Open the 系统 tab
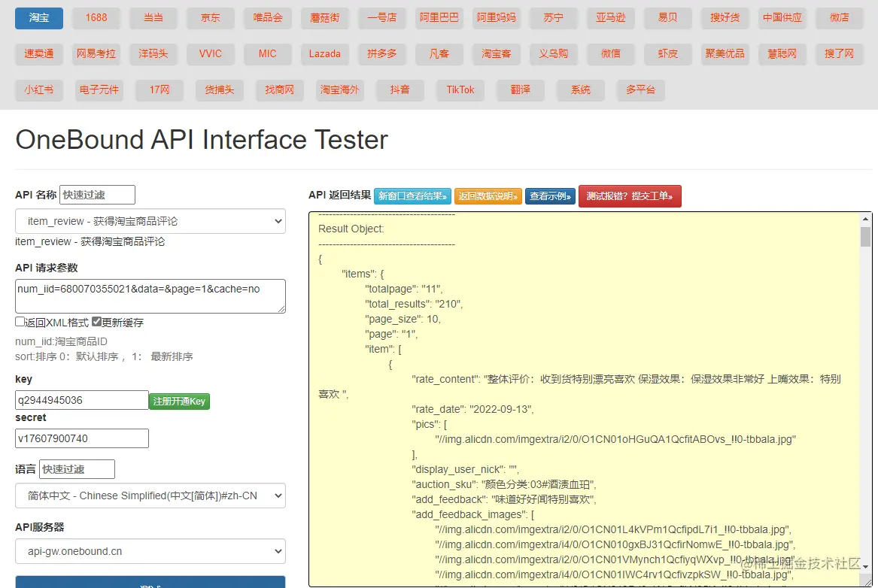 581,89
